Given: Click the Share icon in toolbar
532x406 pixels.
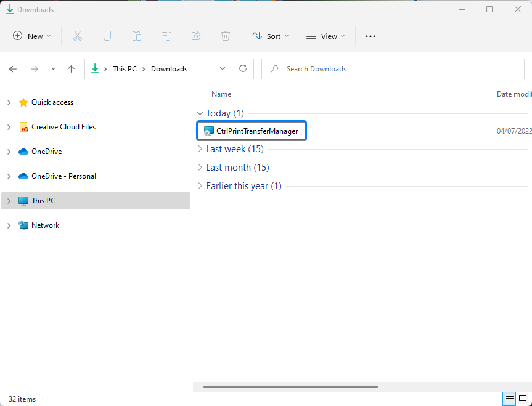Looking at the screenshot, I should [196, 36].
